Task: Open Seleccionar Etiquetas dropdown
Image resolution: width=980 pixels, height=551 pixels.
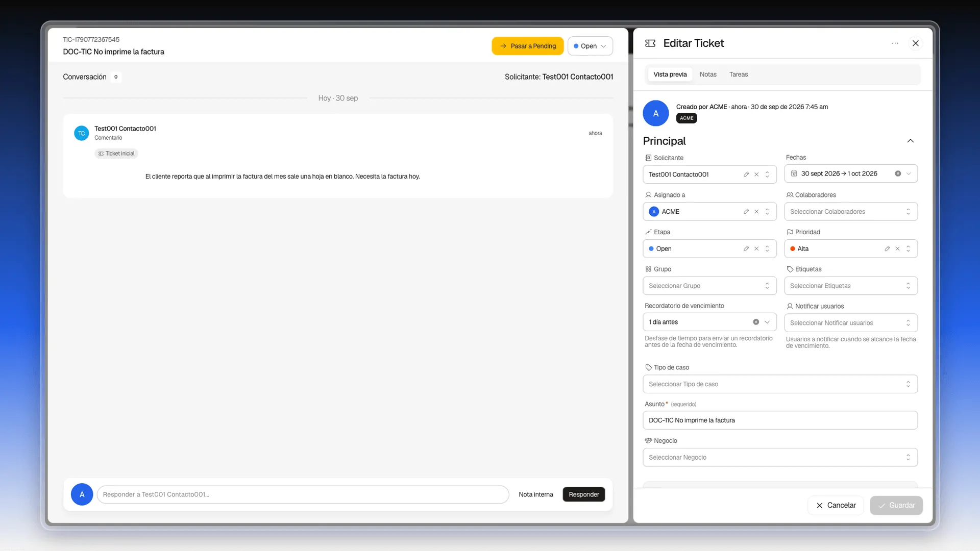Action: (x=851, y=286)
